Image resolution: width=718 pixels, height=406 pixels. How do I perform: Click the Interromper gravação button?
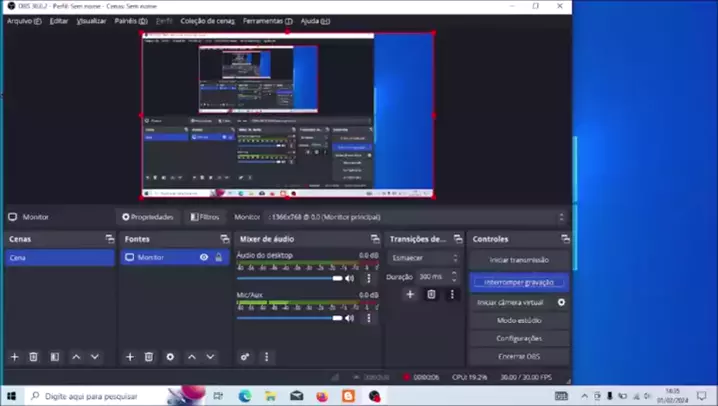pyautogui.click(x=519, y=282)
